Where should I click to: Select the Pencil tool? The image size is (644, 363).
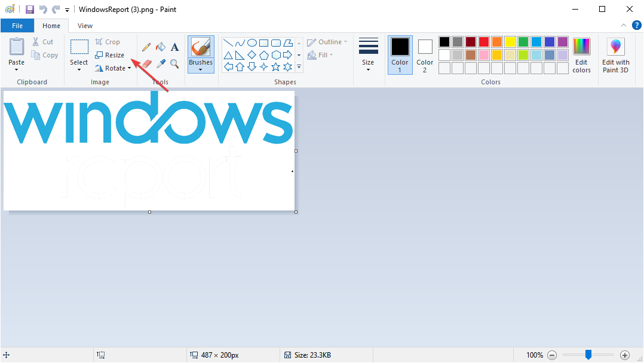coord(146,47)
